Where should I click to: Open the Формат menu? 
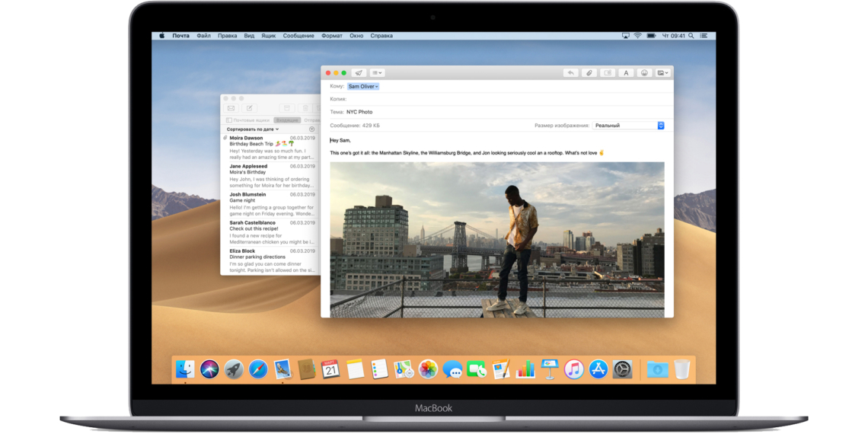point(332,36)
